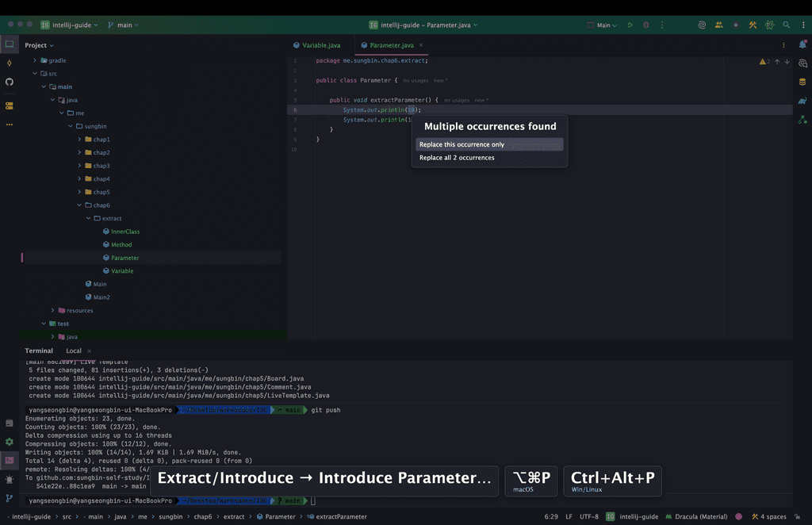This screenshot has width=812, height=525.
Task: Select 'Replace all 2 occurrences'
Action: click(457, 158)
